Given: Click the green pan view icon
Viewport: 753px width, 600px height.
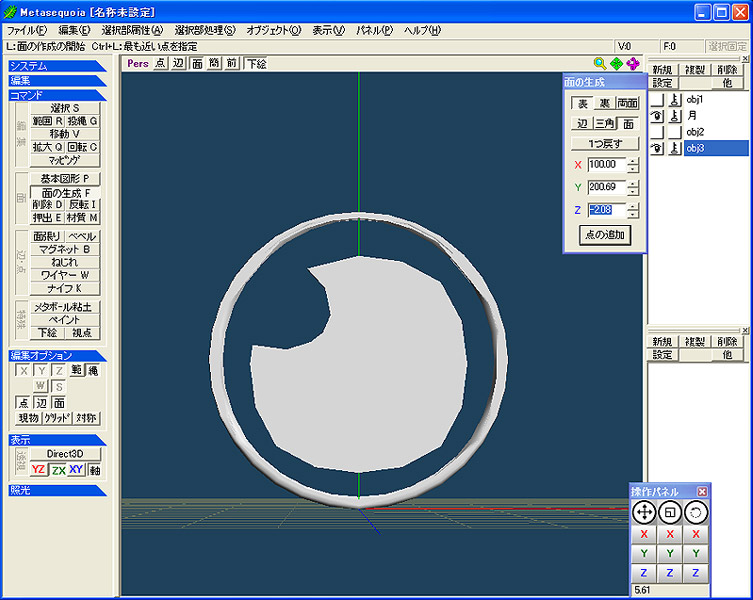Looking at the screenshot, I should (x=616, y=63).
